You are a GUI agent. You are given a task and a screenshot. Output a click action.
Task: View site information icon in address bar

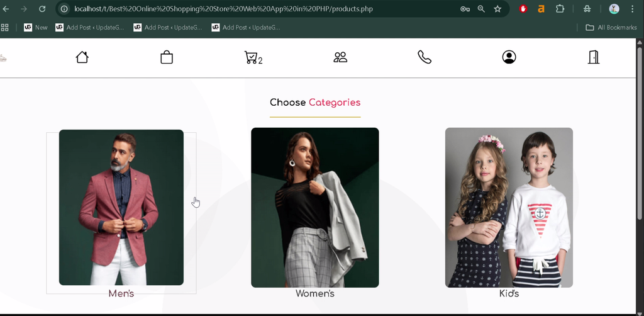click(x=64, y=9)
